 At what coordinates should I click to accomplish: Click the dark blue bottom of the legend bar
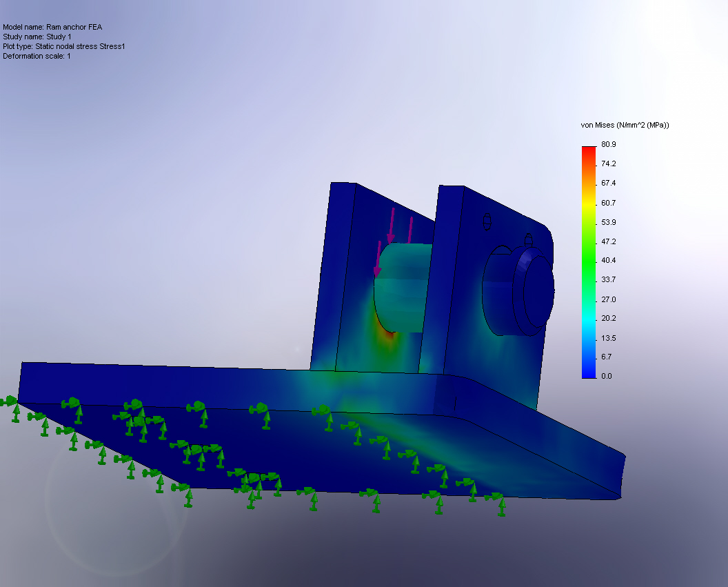pos(588,372)
